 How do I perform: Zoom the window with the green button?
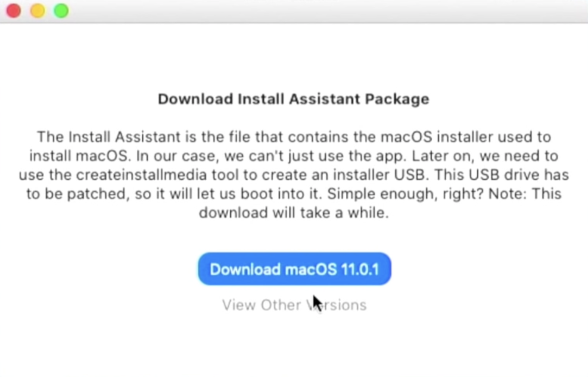click(61, 11)
